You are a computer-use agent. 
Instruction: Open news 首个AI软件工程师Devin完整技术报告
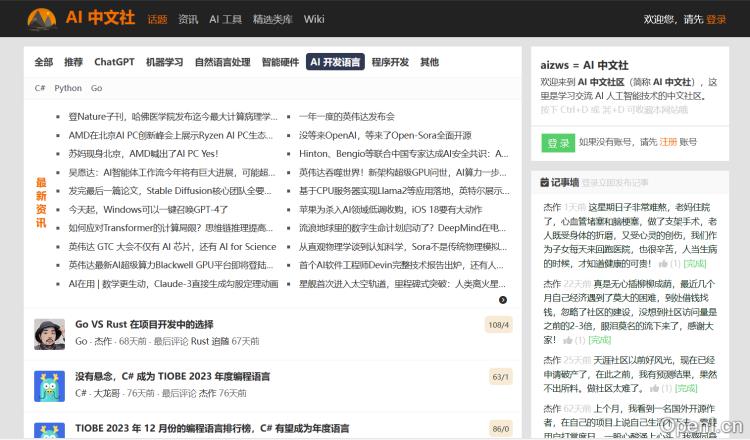coord(401,265)
